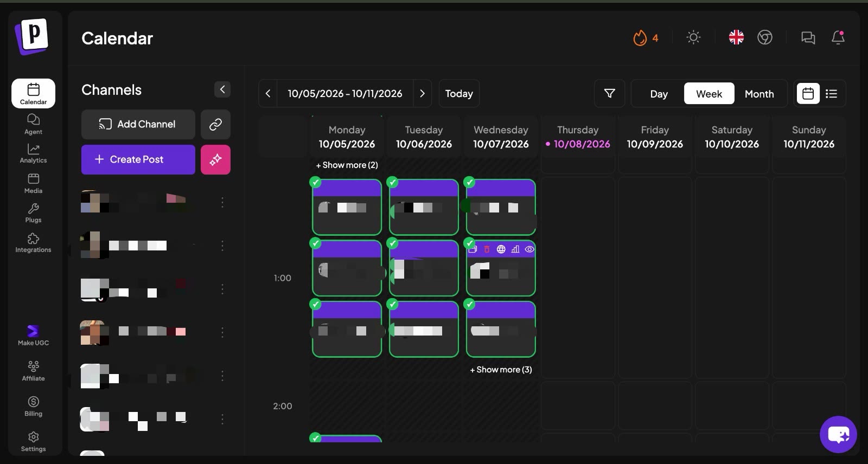Collapse the Channels panel

(x=222, y=89)
